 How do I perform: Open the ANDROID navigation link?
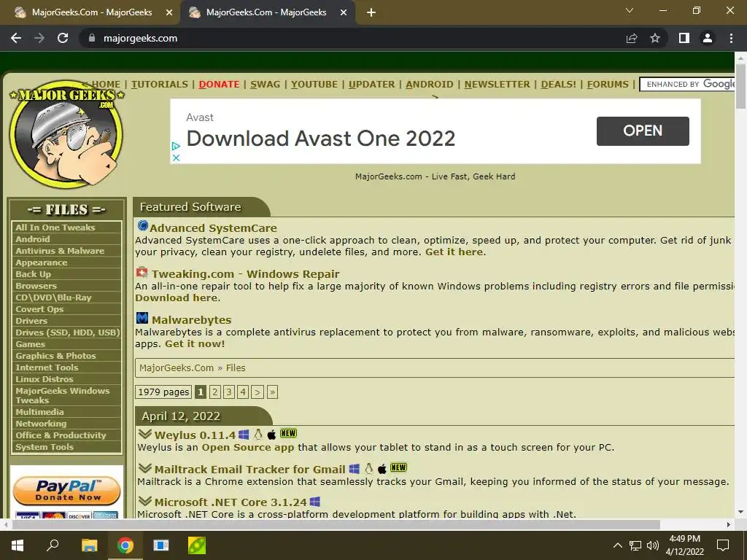pyautogui.click(x=430, y=85)
